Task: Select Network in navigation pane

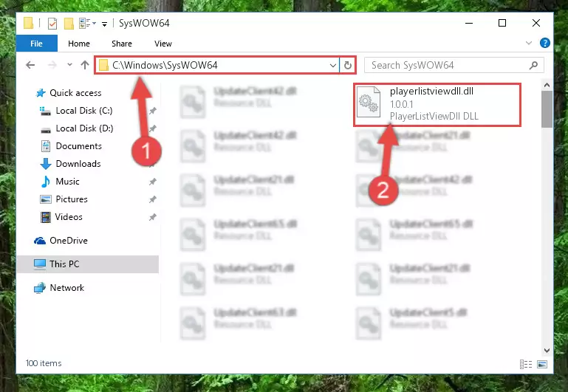Action: 67,288
